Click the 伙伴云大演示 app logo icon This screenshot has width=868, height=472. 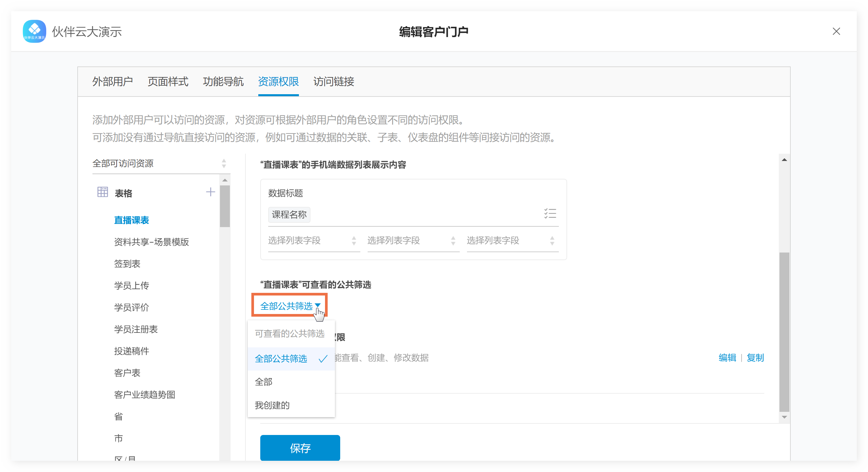click(34, 31)
